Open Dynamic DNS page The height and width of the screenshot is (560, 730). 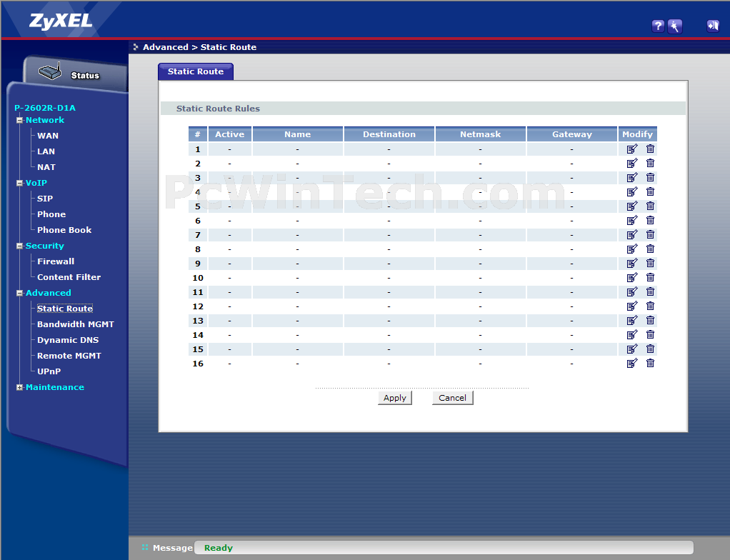tap(68, 340)
